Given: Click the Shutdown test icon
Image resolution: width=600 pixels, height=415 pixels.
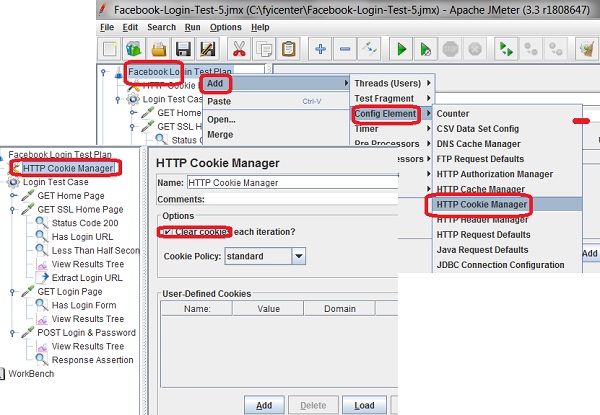Looking at the screenshot, I should [x=475, y=49].
